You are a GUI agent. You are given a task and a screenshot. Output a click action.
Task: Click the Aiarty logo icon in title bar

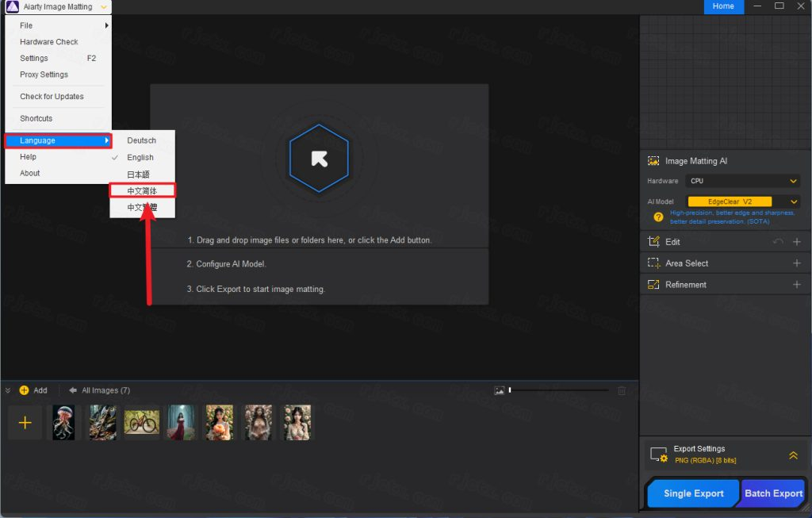point(12,7)
